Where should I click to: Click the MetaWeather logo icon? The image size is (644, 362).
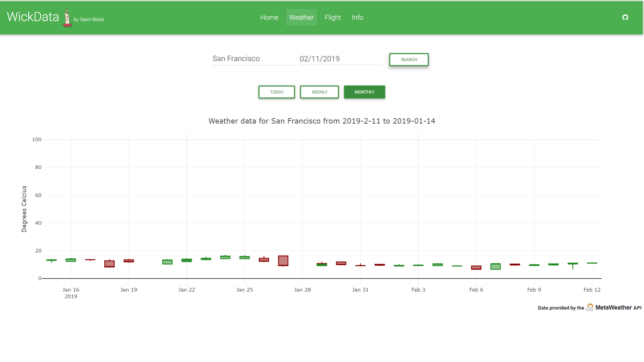pos(589,307)
